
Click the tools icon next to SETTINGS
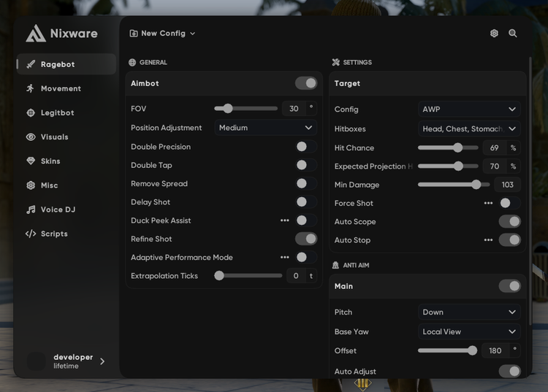(x=336, y=63)
